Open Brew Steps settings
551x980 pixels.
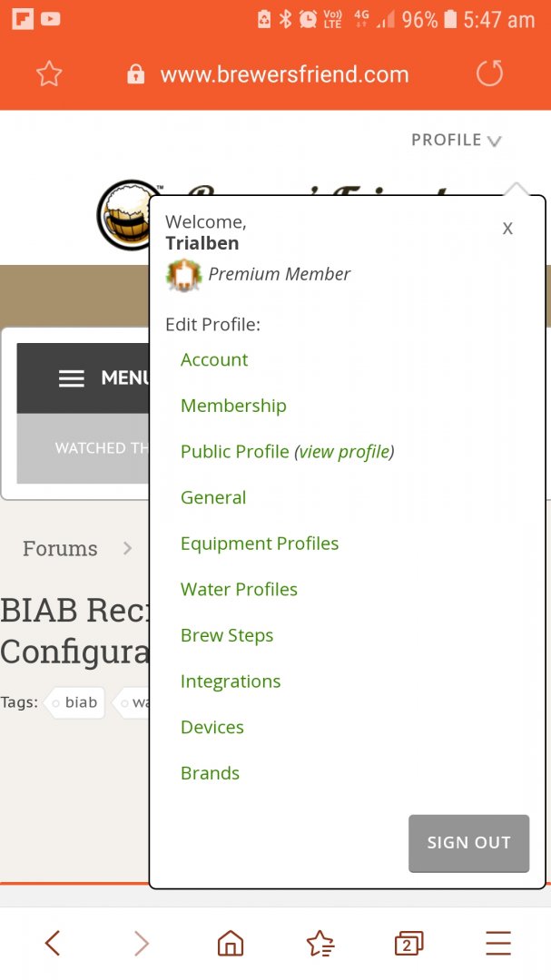pyautogui.click(x=227, y=635)
